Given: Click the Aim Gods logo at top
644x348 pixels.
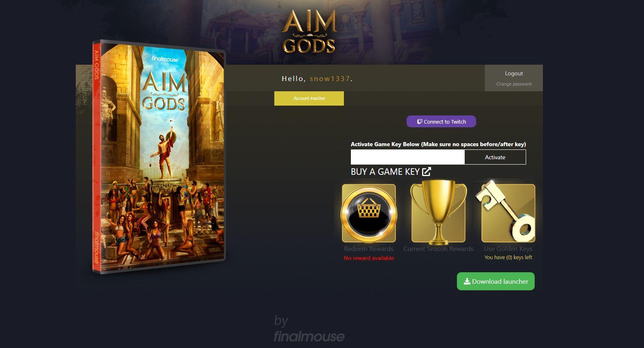Looking at the screenshot, I should click(309, 32).
